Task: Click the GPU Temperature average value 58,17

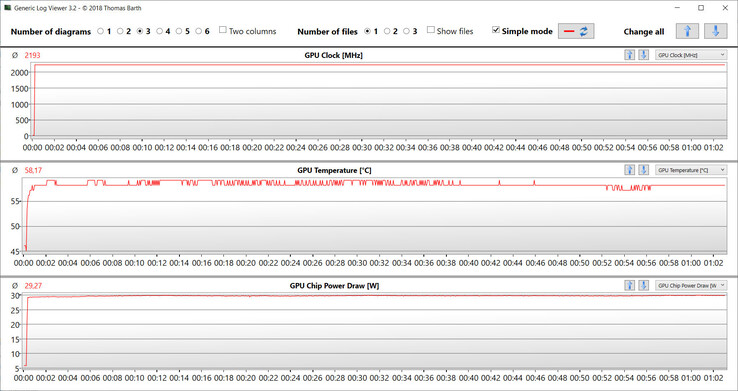Action: pyautogui.click(x=33, y=170)
